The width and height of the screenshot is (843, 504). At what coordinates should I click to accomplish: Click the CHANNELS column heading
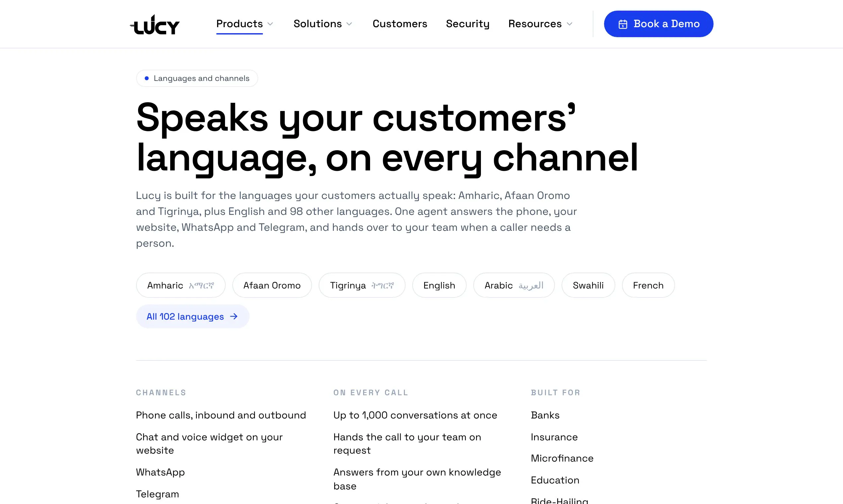(x=161, y=393)
